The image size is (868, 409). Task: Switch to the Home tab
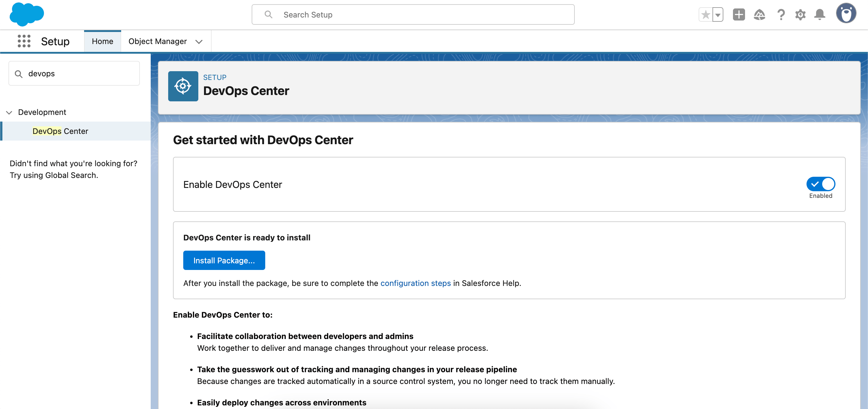(x=102, y=41)
